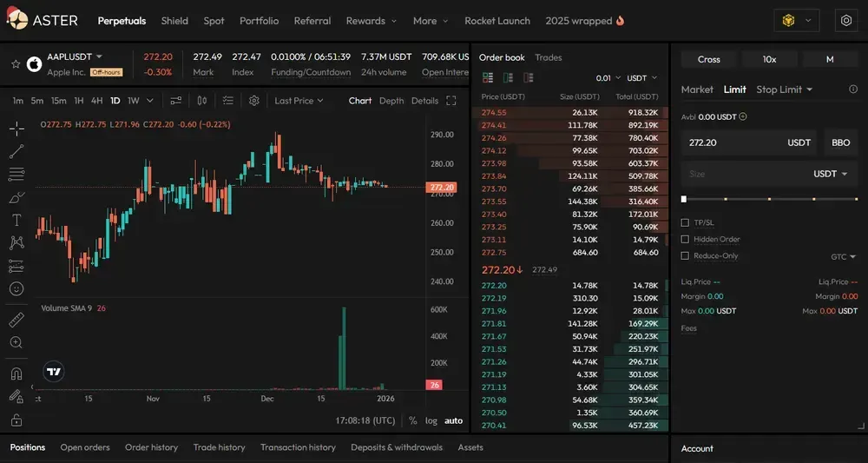Image resolution: width=868 pixels, height=463 pixels.
Task: Enable the Reduce-Only checkbox
Action: coord(685,256)
